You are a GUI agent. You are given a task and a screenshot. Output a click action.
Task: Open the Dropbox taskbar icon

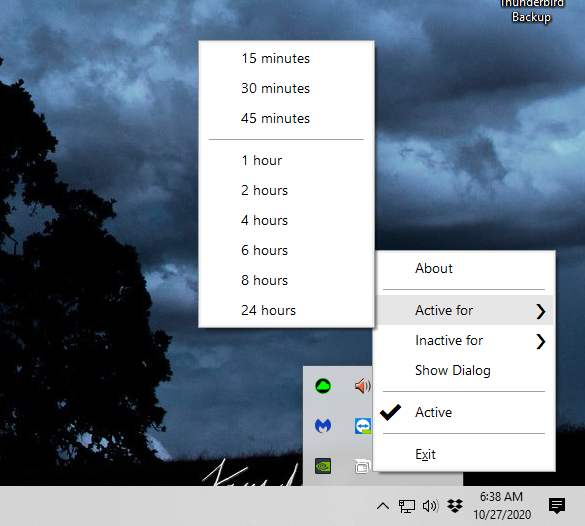tap(455, 506)
